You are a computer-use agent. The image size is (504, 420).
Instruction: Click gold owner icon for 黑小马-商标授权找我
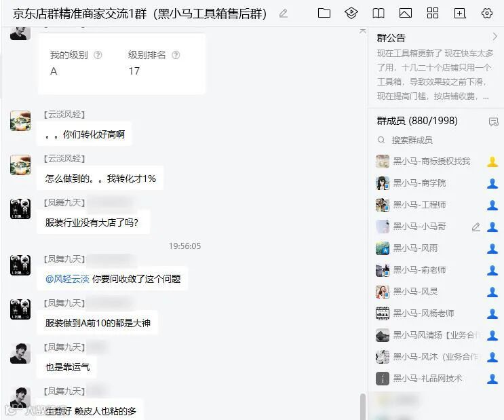click(492, 161)
